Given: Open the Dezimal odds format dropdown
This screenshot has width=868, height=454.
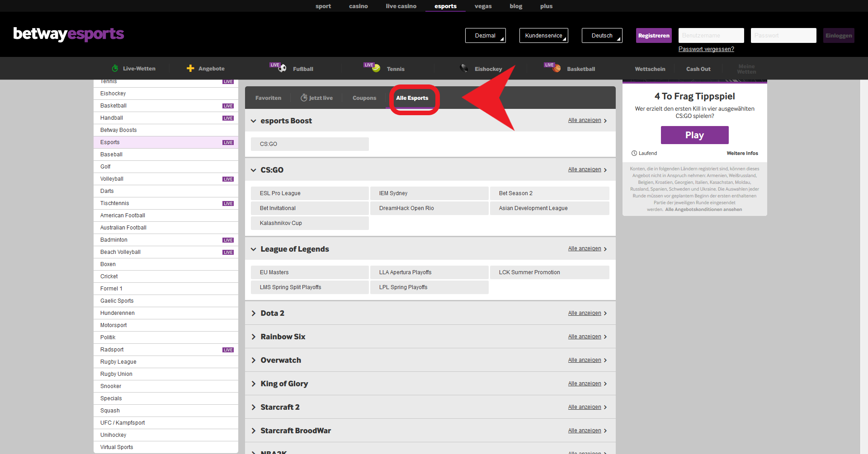Looking at the screenshot, I should [x=486, y=35].
